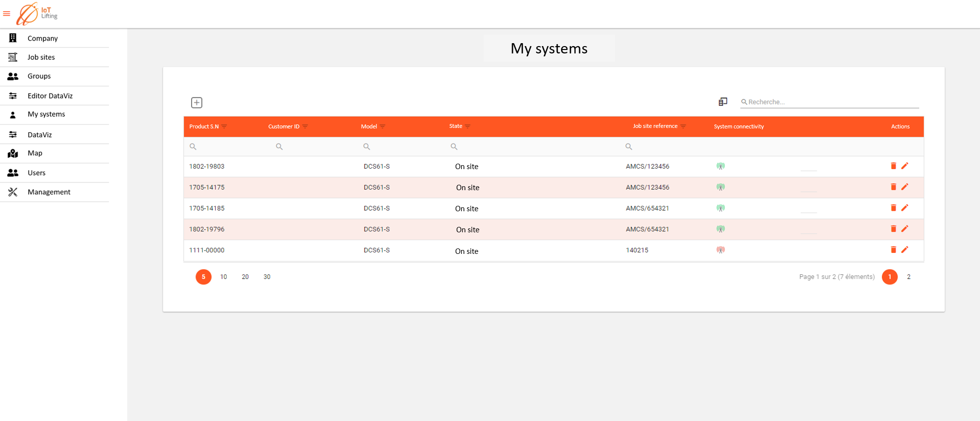This screenshot has height=421, width=980.
Task: Set page size to 5
Action: click(203, 277)
